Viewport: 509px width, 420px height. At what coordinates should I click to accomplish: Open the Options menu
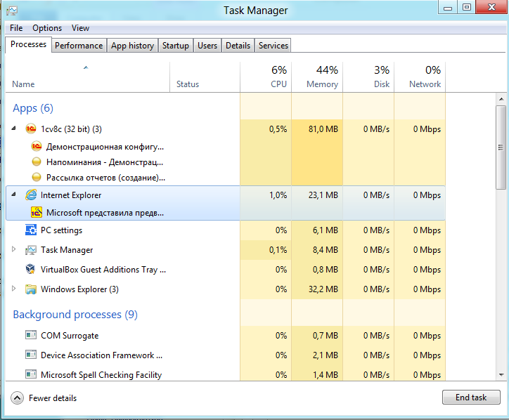point(47,28)
